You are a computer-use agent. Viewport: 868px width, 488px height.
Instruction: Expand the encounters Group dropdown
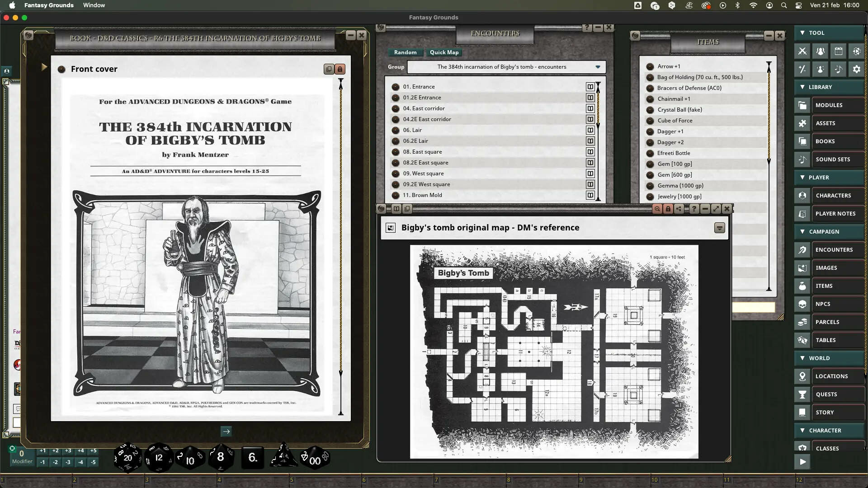tap(598, 66)
